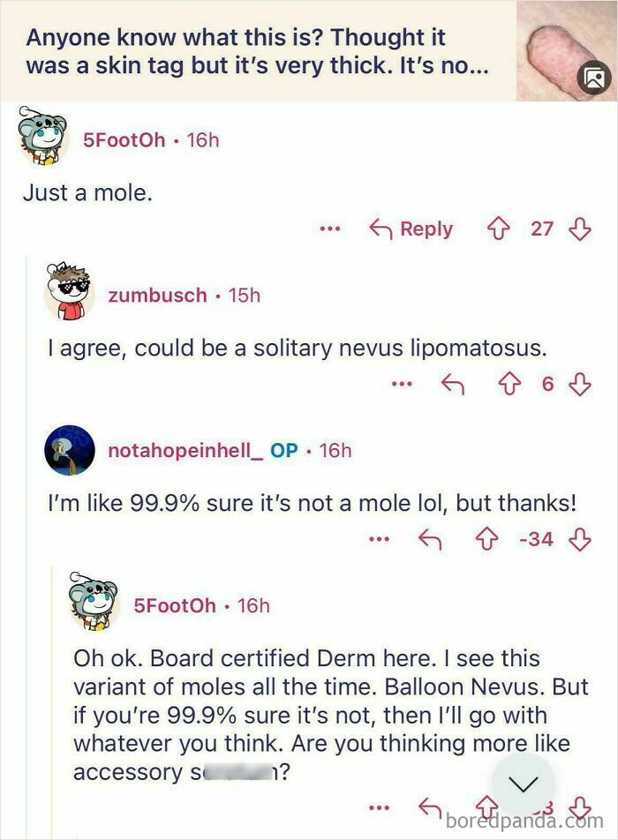618x840 pixels.
Task: Downvote the bottom 5FootOh Derm reply
Action: [x=580, y=806]
